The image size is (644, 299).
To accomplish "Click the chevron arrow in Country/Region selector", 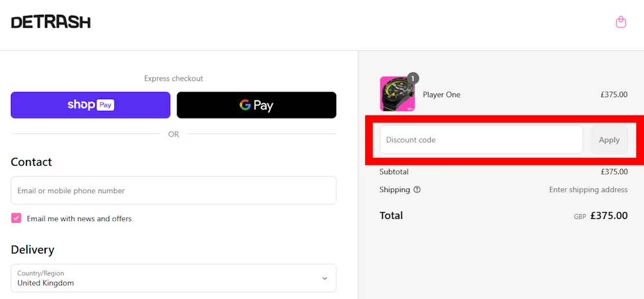I will (325, 278).
